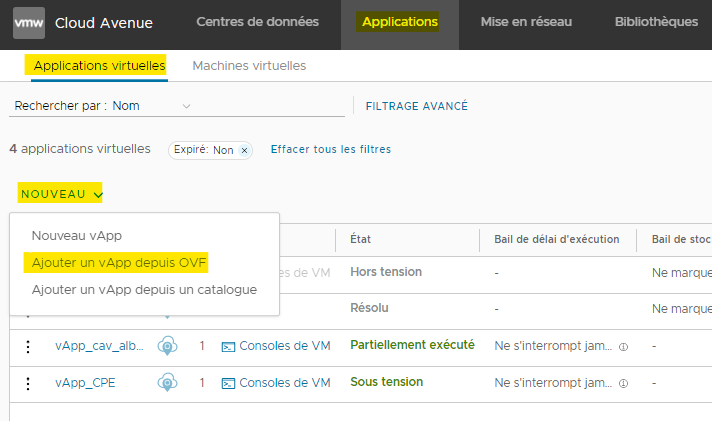
Task: Choose Ajouter un vApp depuis OVF
Action: click(x=119, y=263)
